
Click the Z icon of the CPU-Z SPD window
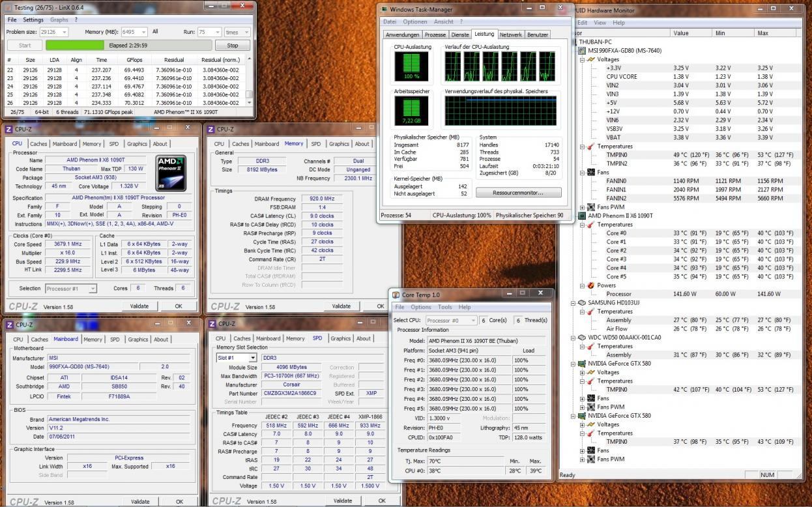pos(211,324)
